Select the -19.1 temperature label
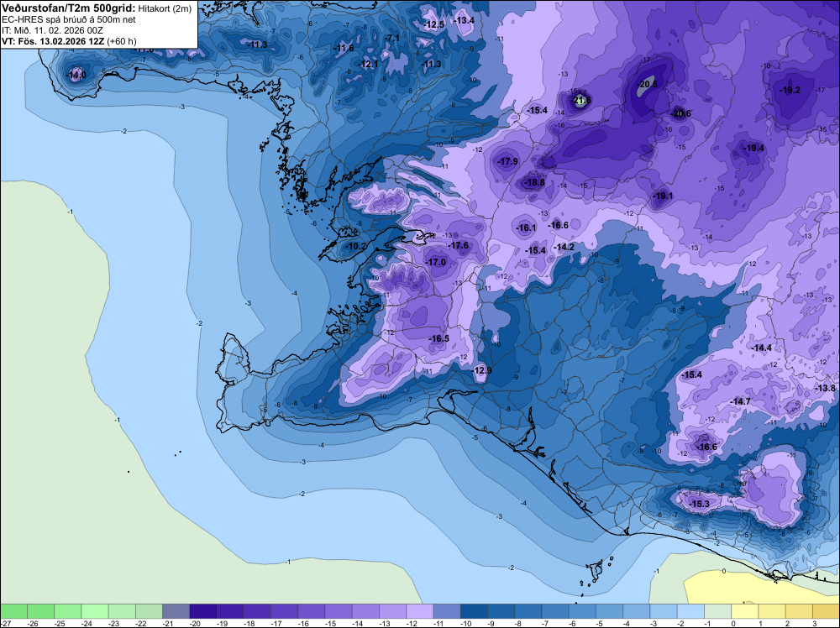This screenshot has width=840, height=628. point(664,196)
